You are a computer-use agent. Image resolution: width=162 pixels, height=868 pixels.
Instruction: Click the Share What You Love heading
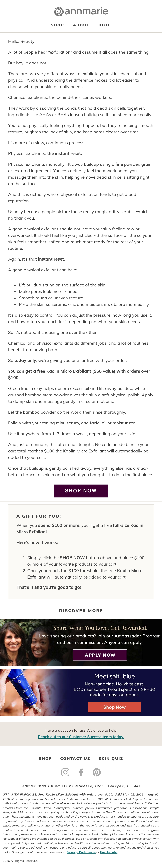[x=100, y=628]
